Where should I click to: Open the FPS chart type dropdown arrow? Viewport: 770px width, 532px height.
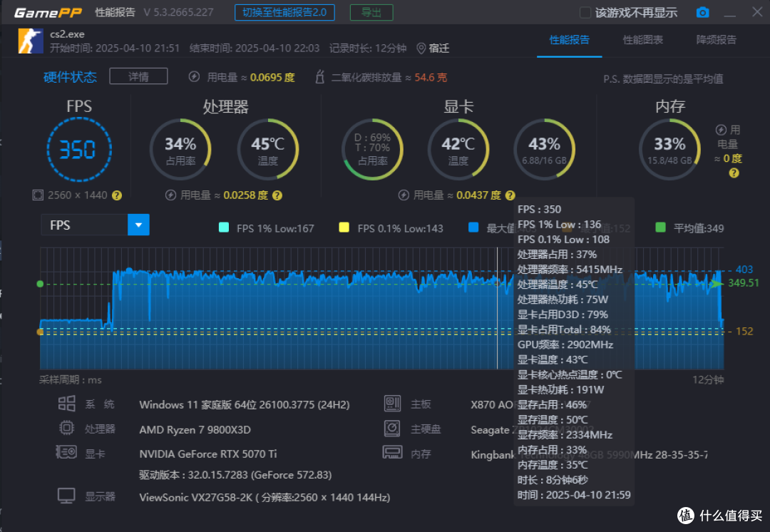(x=138, y=225)
